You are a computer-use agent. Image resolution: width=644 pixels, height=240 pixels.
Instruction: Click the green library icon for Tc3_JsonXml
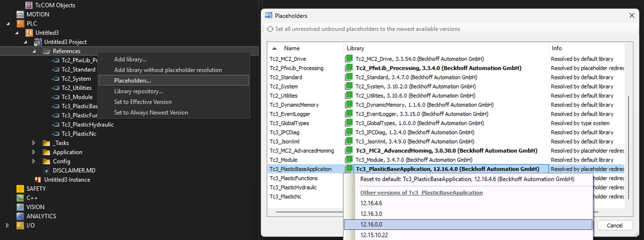[349, 141]
